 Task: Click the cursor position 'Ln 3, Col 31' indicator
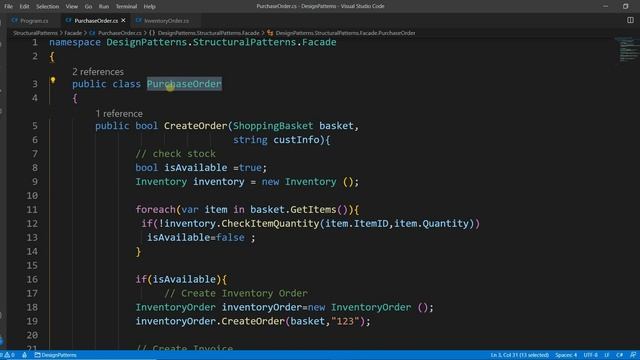(520, 355)
